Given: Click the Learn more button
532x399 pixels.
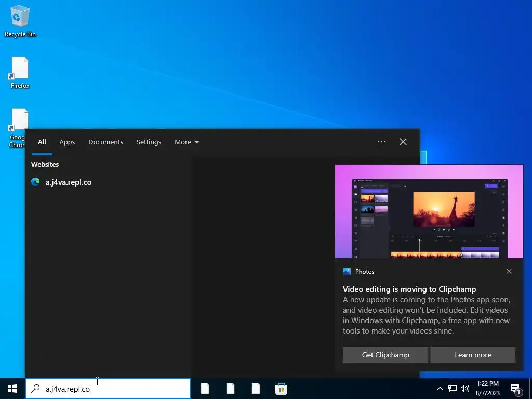Looking at the screenshot, I should [x=473, y=355].
